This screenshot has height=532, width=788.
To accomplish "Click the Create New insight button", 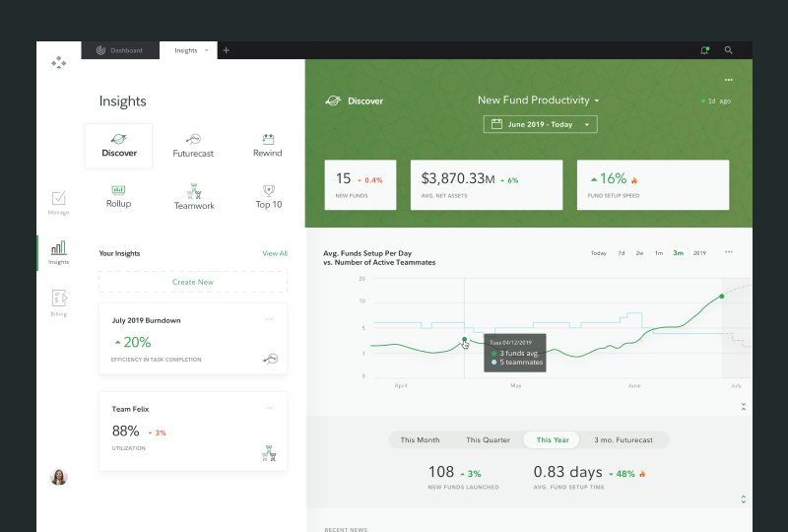I will point(193,282).
